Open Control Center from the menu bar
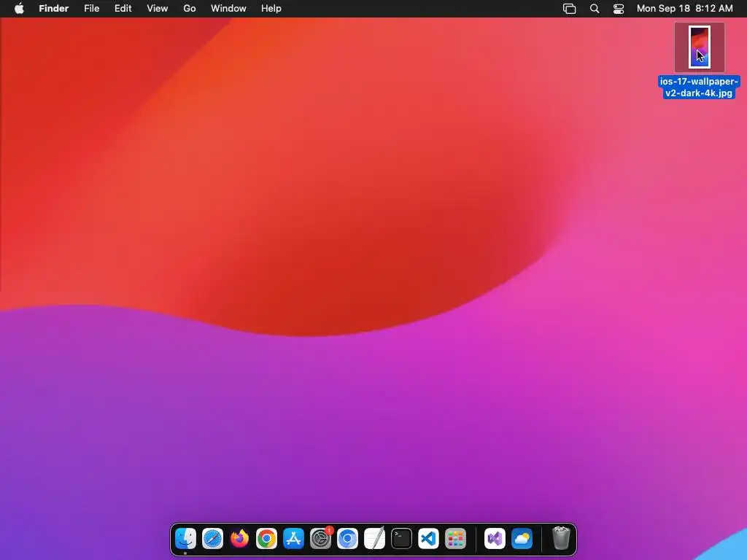This screenshot has width=747, height=560. tap(619, 9)
